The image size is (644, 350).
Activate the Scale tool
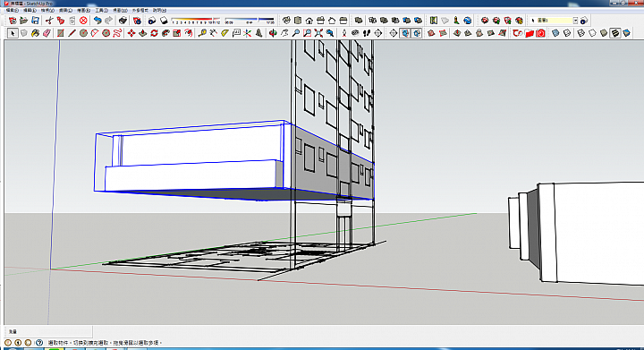pyautogui.click(x=177, y=33)
